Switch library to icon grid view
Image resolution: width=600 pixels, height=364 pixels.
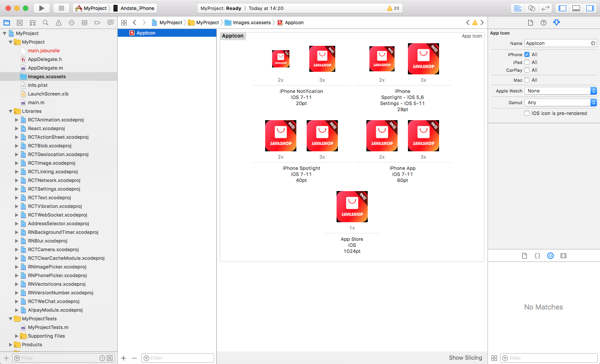494,358
